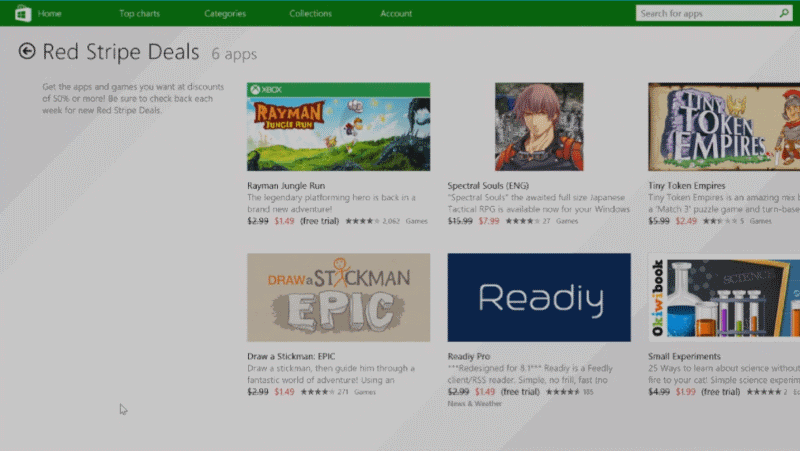
Task: Select the Spectral Souls character thumbnail
Action: [x=539, y=126]
